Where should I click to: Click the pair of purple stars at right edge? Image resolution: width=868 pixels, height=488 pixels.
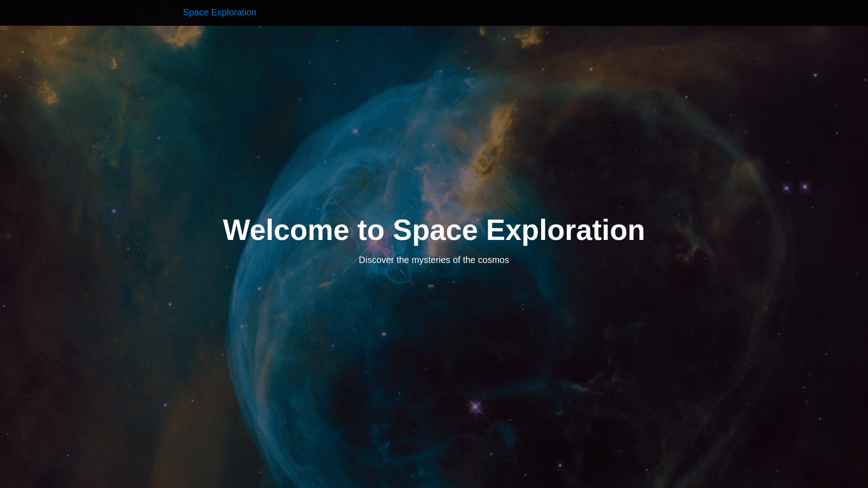(796, 187)
